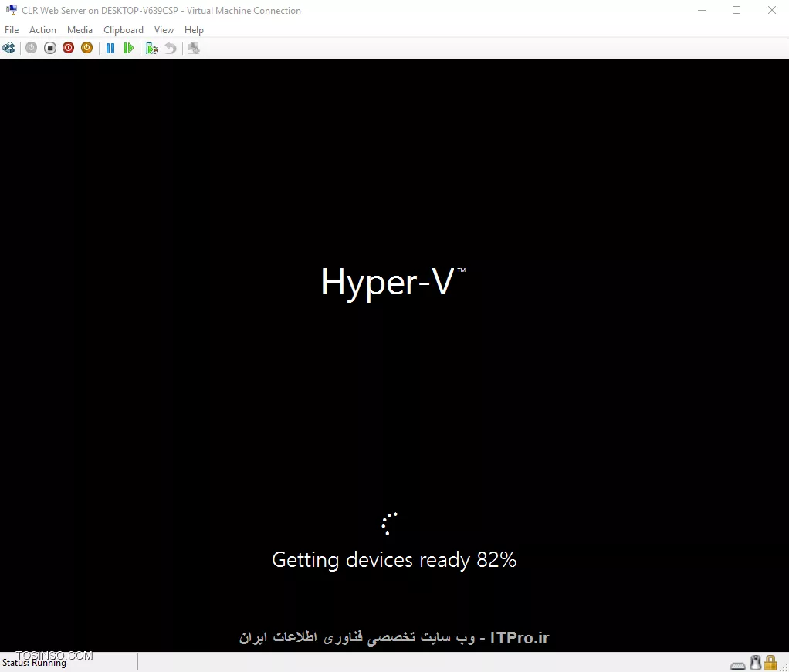Click the Getting devices ready progress text

click(x=394, y=559)
